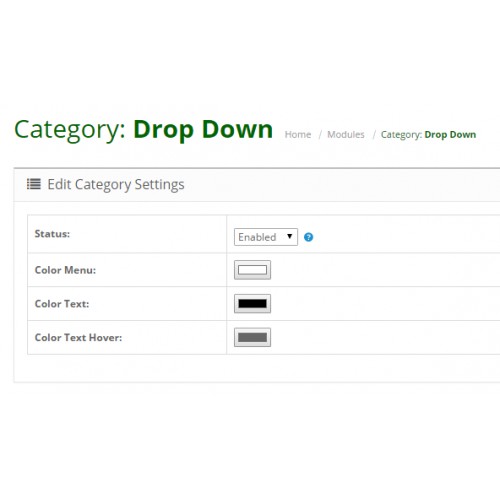Screen dimensions: 500x500
Task: Click the blue help icon beside Status
Action: 308,237
